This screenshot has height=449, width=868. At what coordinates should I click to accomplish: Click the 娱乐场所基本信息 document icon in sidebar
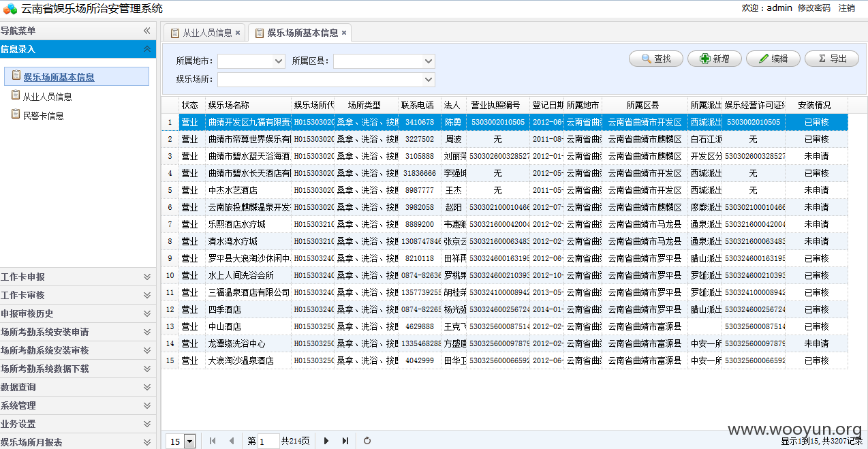point(16,76)
